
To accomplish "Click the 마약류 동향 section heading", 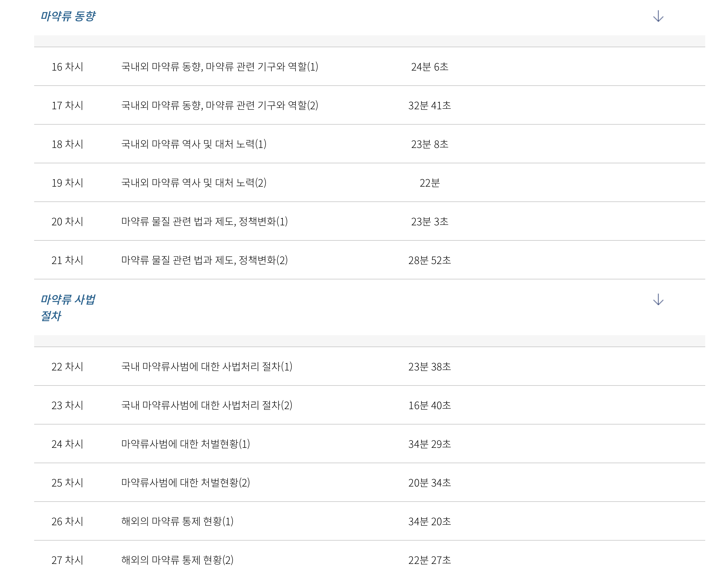I will (68, 16).
